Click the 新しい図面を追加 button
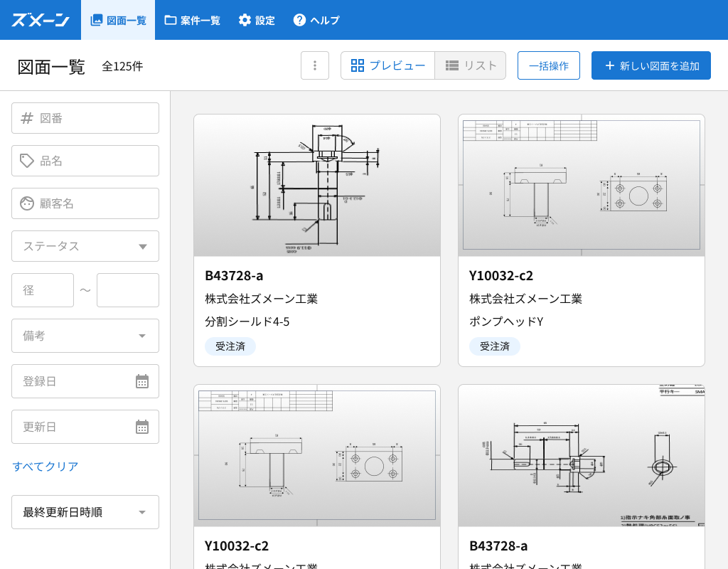This screenshot has height=569, width=728. point(651,65)
